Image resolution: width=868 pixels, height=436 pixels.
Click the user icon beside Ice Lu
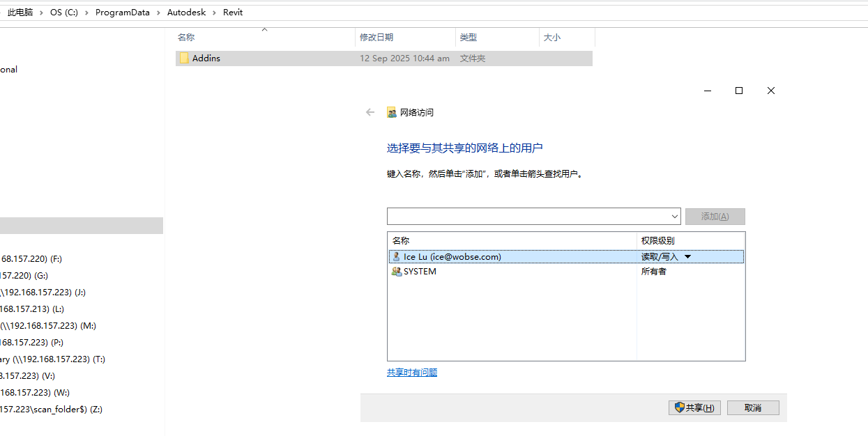point(397,257)
